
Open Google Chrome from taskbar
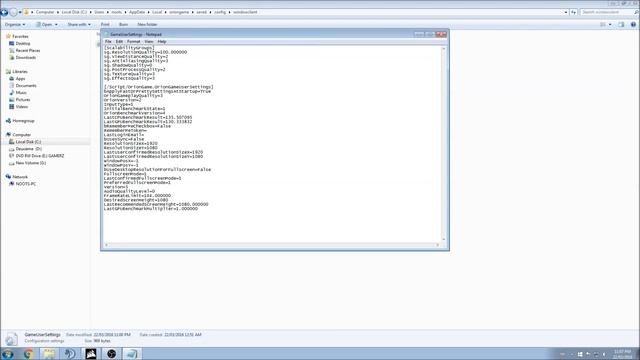[29, 353]
